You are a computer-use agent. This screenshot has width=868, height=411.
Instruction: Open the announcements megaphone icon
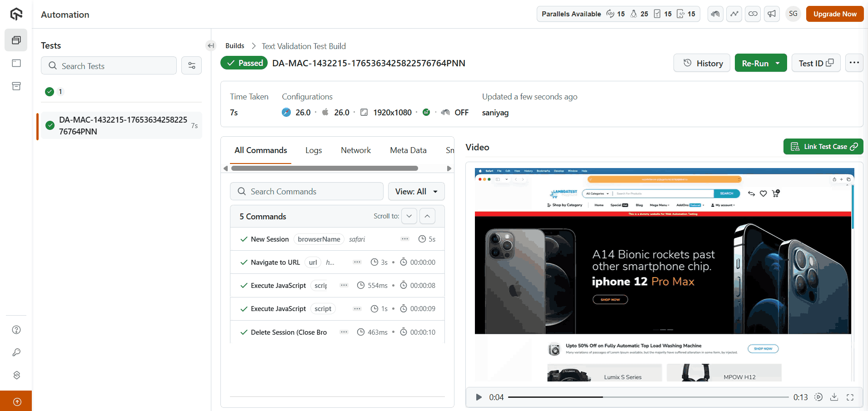click(x=772, y=14)
